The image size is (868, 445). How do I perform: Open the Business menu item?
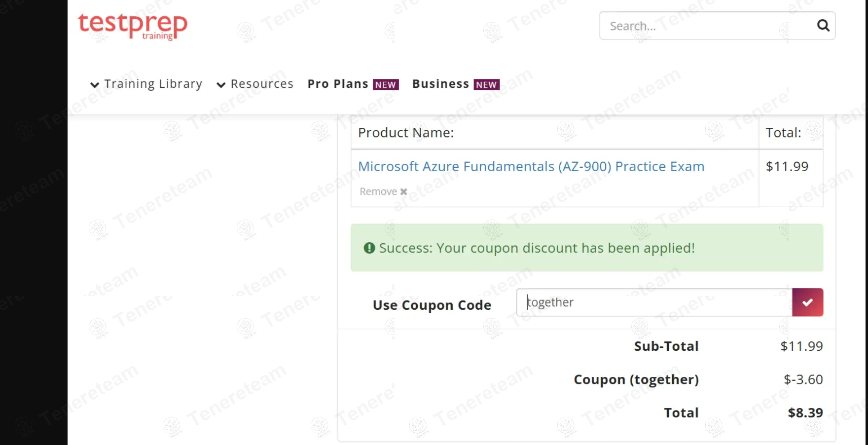coord(440,84)
